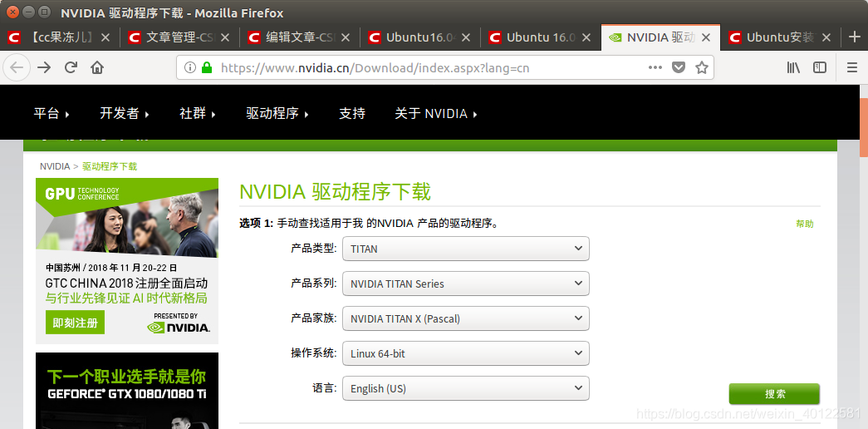Viewport: 868px width, 429px height.
Task: Close the 编辑文章-CSDN tab
Action: point(346,37)
